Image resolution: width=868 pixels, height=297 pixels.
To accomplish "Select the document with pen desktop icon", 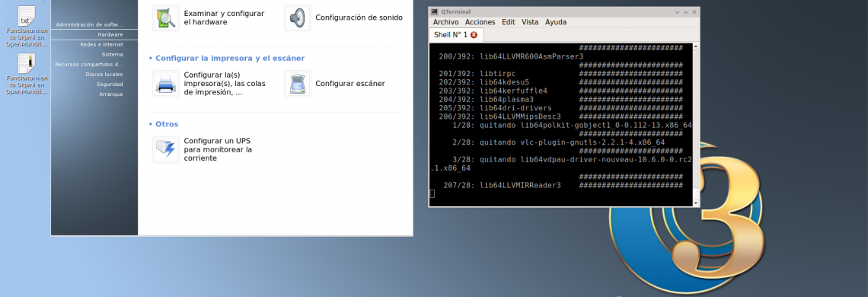I will pos(26,63).
